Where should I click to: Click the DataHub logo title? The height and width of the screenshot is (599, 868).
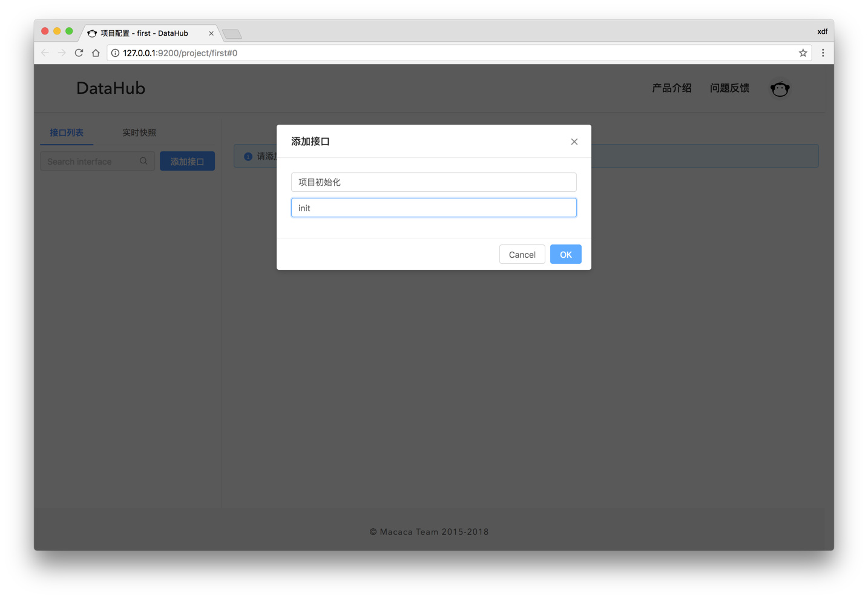(111, 88)
